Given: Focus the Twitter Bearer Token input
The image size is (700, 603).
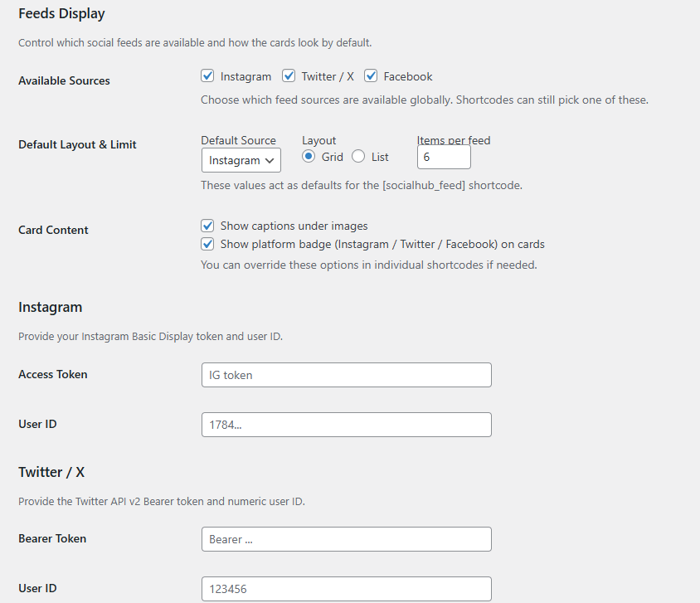Looking at the screenshot, I should (346, 539).
